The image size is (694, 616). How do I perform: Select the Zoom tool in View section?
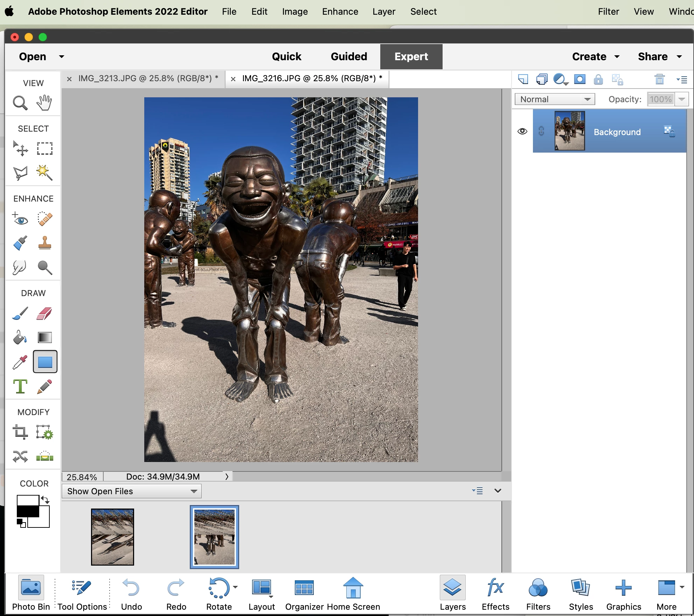click(x=20, y=103)
